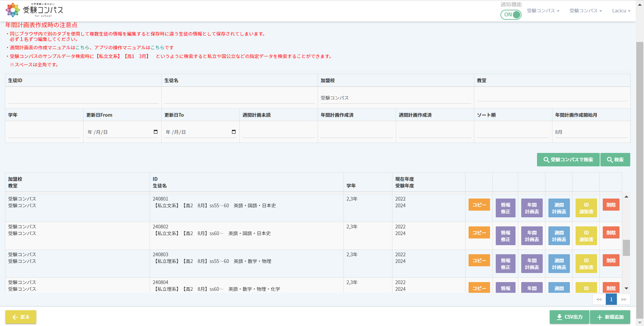Open the ソート順 selector
This screenshot has height=326, width=644.
tap(513, 132)
